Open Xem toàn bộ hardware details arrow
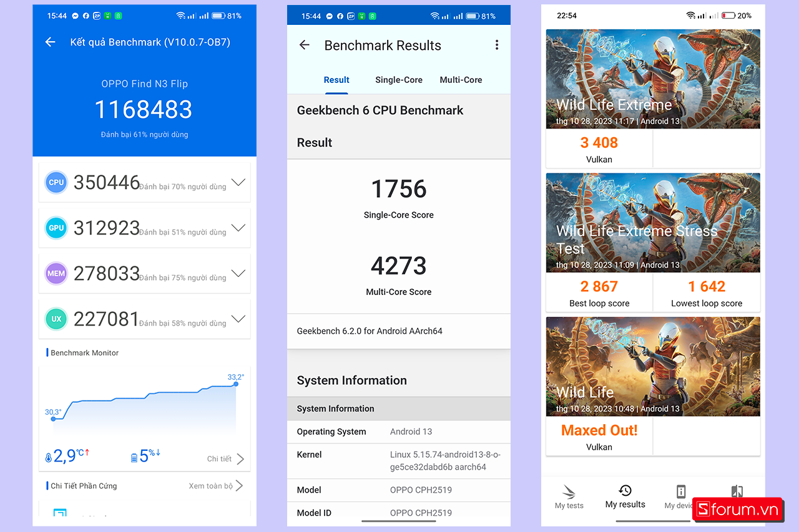 click(239, 486)
